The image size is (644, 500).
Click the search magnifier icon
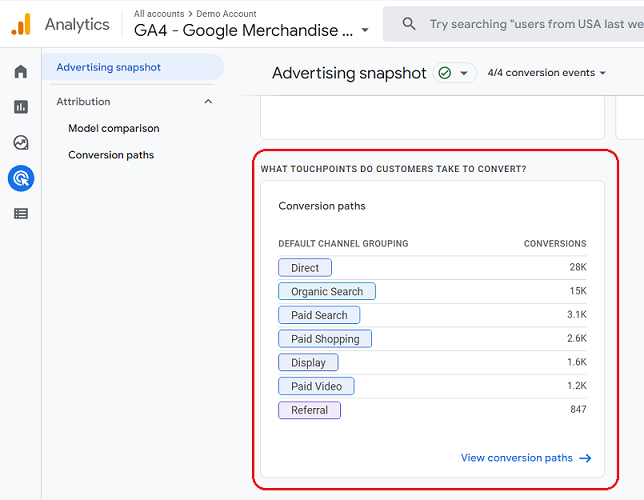[x=409, y=24]
